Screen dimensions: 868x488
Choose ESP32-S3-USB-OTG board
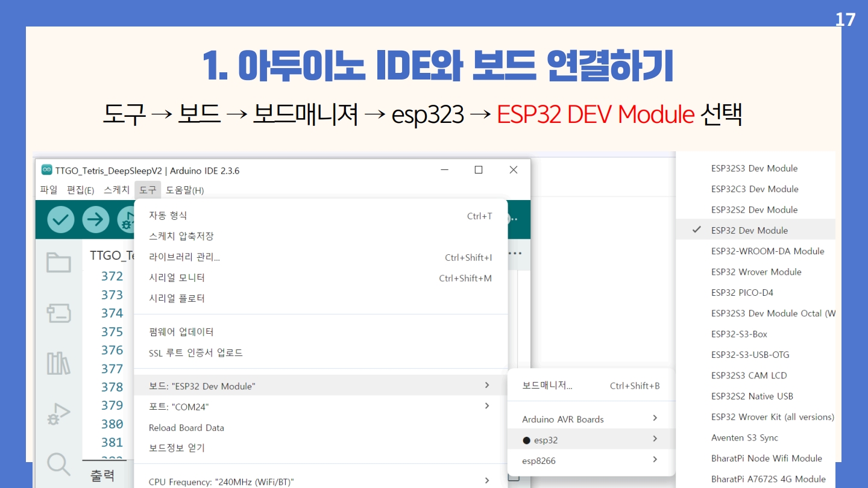[756, 354]
